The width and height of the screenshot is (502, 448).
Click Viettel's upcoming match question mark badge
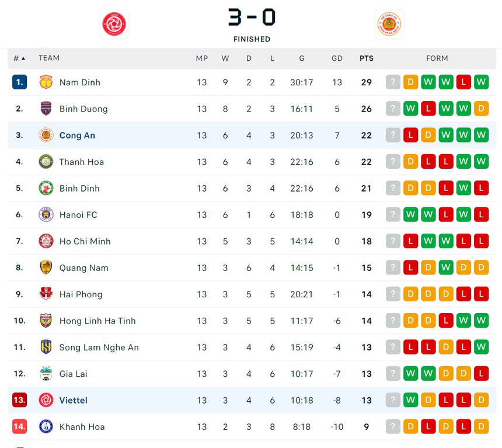pos(393,401)
